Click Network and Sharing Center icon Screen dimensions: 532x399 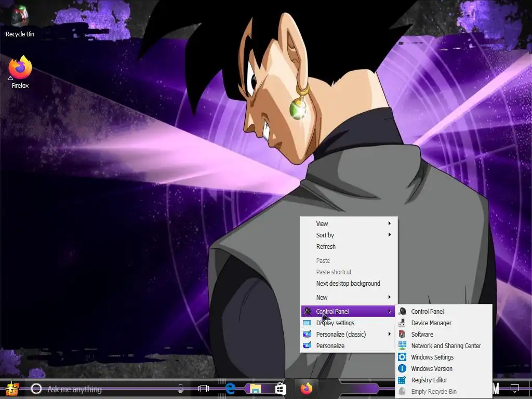coord(402,345)
